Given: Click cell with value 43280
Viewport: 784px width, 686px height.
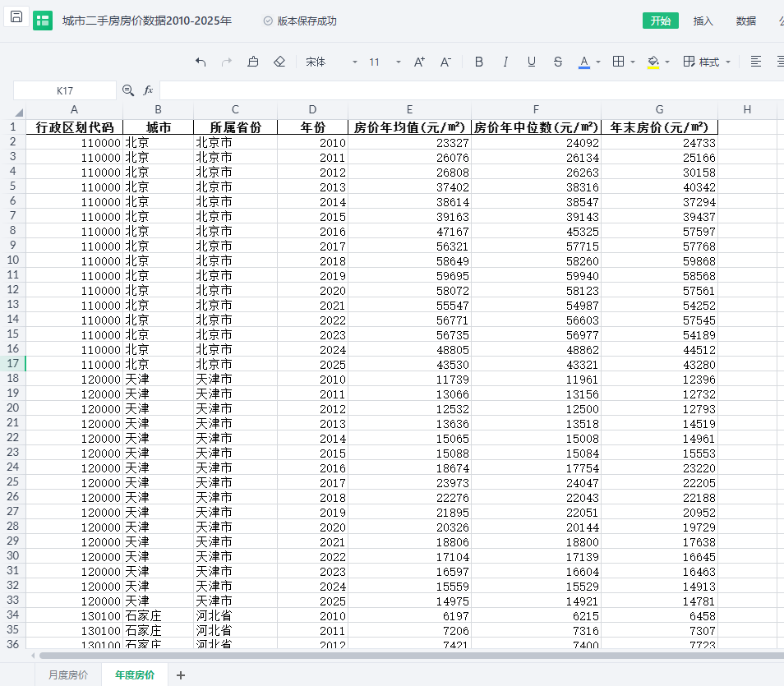Looking at the screenshot, I should pos(660,365).
